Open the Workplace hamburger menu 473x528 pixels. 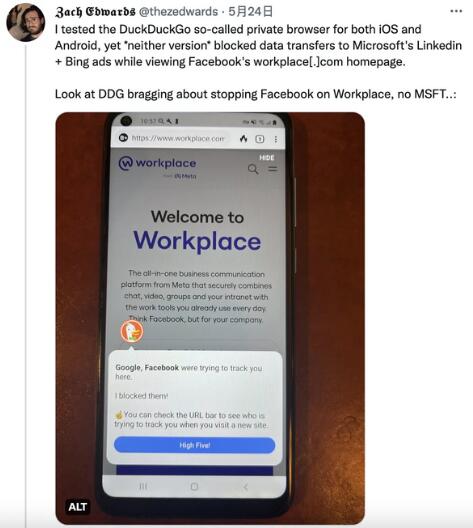point(273,169)
